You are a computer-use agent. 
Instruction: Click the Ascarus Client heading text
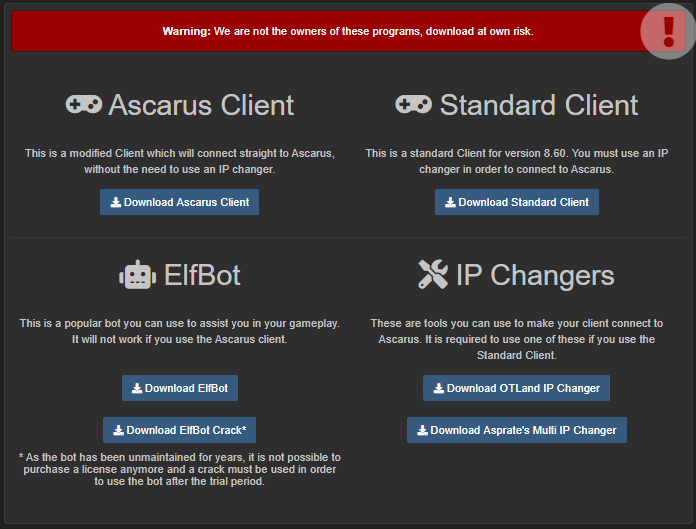point(201,105)
